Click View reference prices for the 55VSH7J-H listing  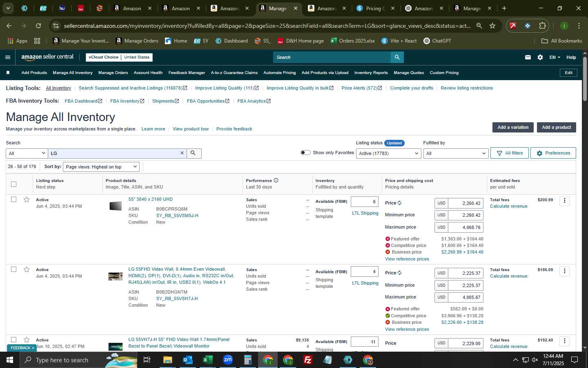click(407, 329)
